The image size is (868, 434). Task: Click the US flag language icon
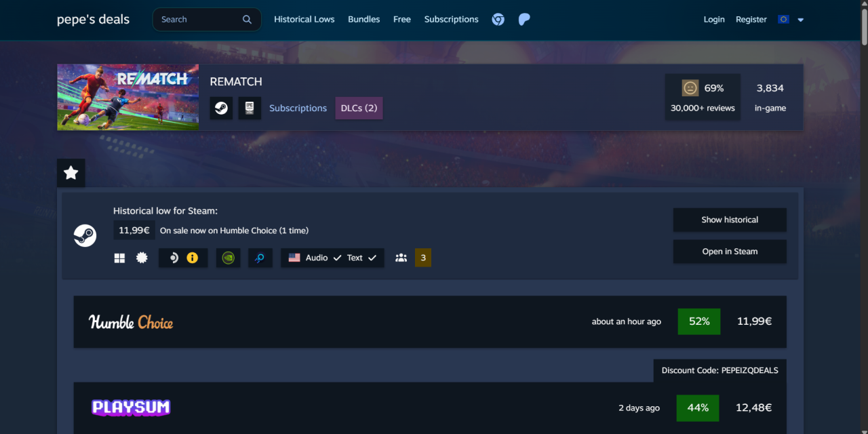point(294,258)
